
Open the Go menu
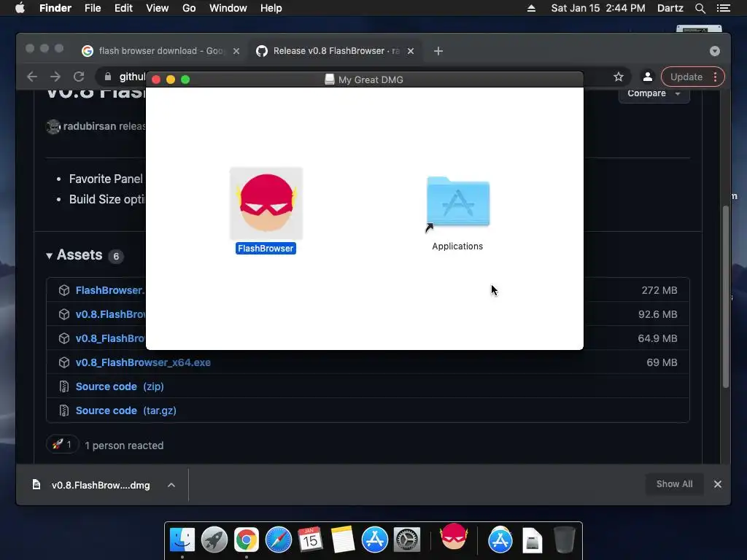pos(189,8)
